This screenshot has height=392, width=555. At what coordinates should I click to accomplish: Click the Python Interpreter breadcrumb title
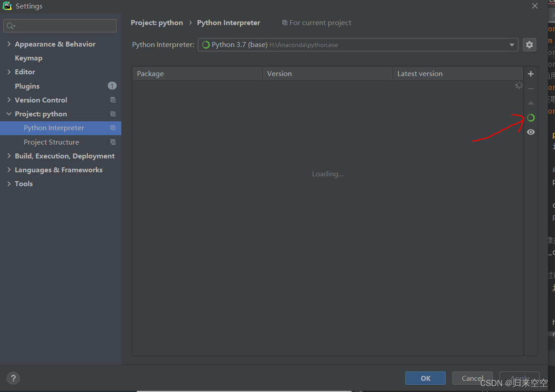pos(229,22)
